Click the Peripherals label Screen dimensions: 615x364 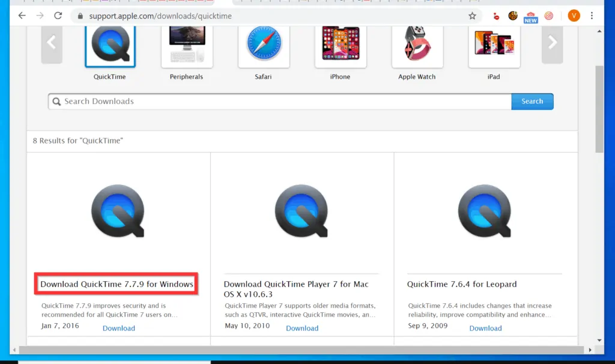[186, 77]
